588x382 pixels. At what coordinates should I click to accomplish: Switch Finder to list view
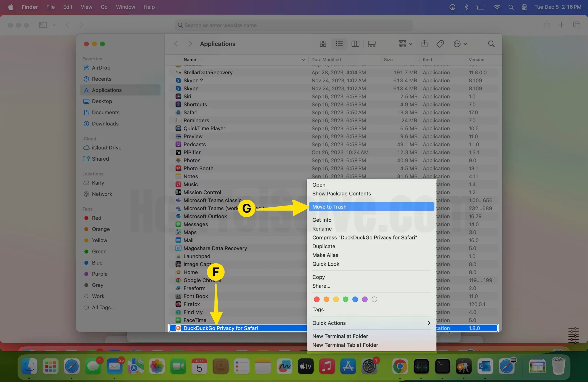339,44
